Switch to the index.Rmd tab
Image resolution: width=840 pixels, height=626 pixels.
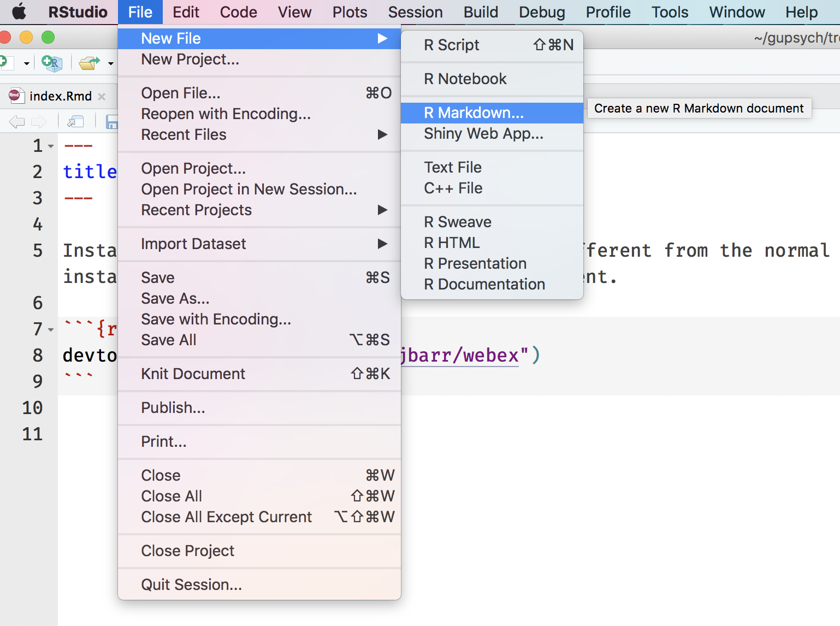coord(60,96)
